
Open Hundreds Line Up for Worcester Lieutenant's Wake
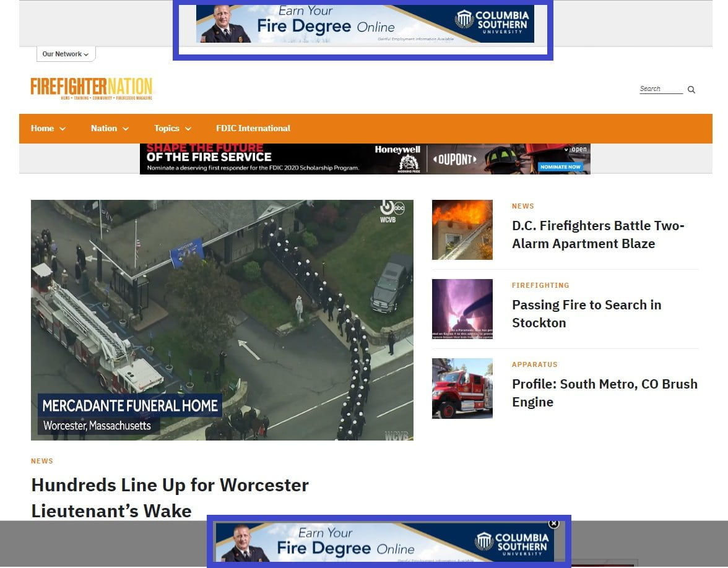click(170, 497)
